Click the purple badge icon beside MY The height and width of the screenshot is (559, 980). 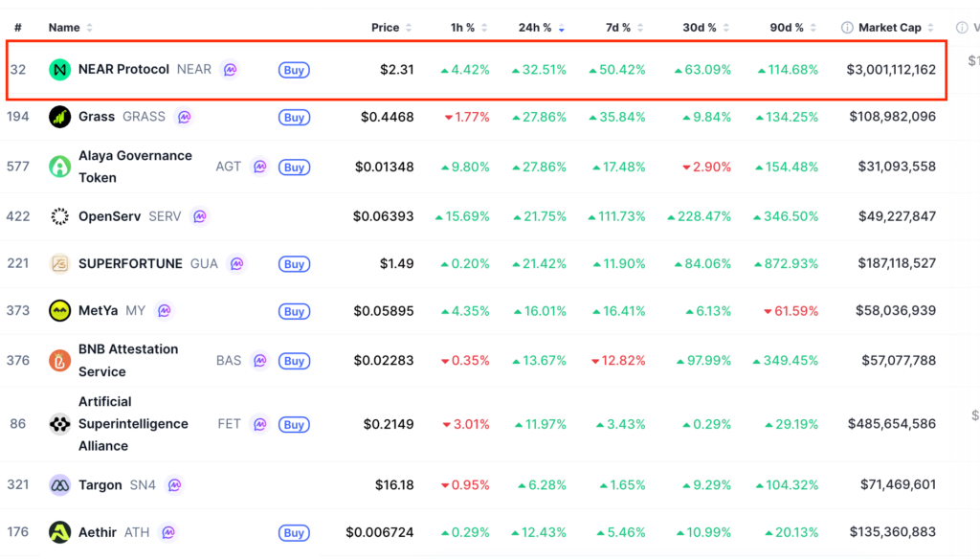165,311
